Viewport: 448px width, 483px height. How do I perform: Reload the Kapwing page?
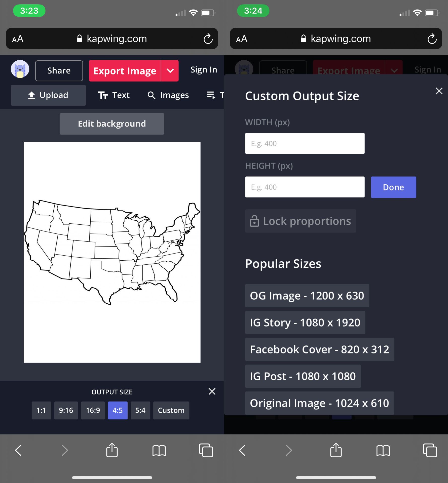(207, 38)
